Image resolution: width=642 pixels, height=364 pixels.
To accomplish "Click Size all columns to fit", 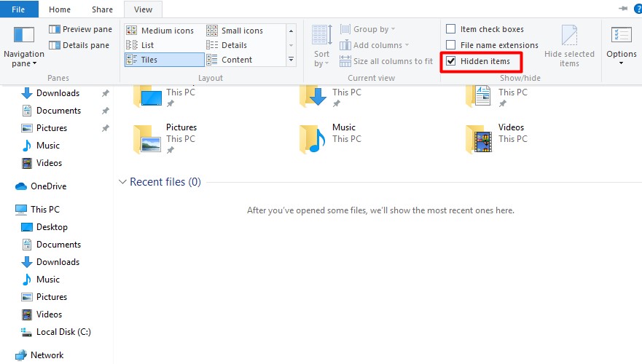I will [x=386, y=61].
